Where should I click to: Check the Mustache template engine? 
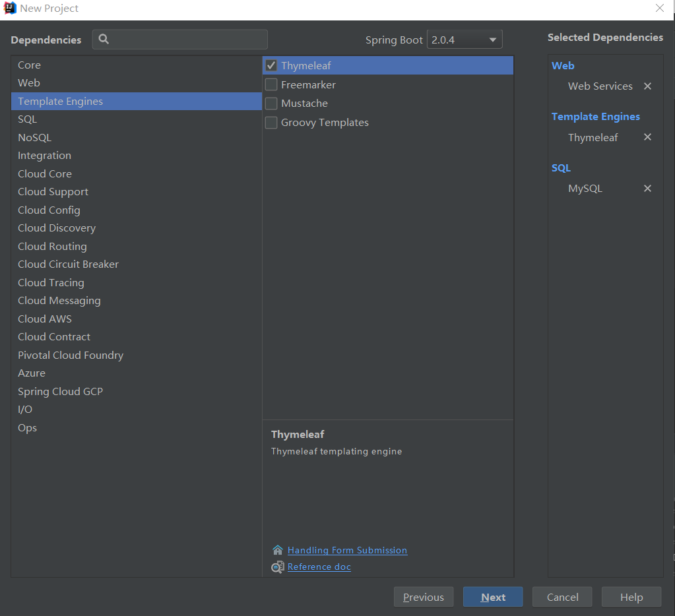pos(271,104)
